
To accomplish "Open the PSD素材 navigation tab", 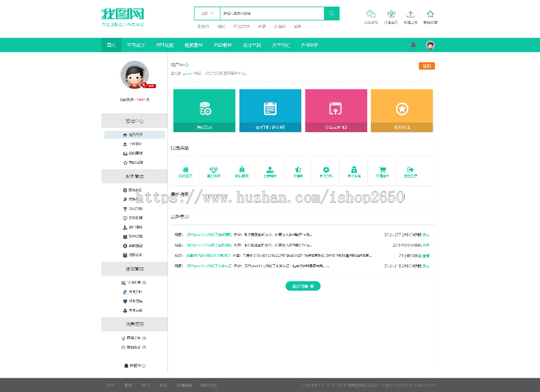I will click(x=223, y=45).
